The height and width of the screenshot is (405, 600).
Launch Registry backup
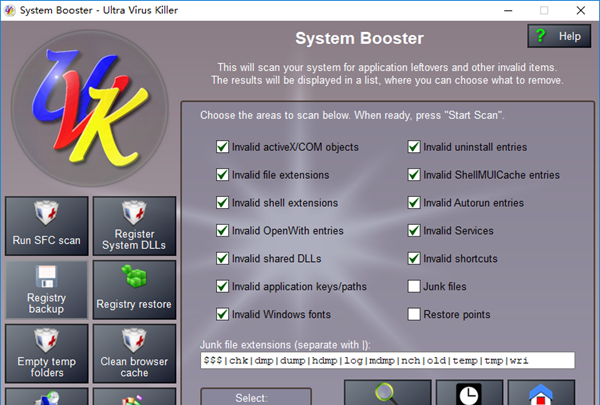click(47, 290)
